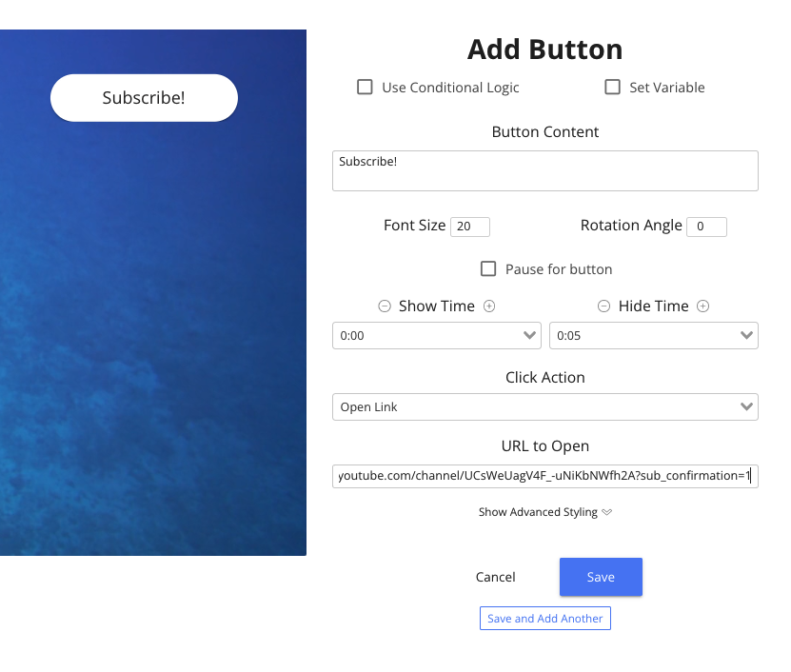Click the plus icon beside Hide Time
Viewport: 791px width, 672px height.
coord(703,306)
